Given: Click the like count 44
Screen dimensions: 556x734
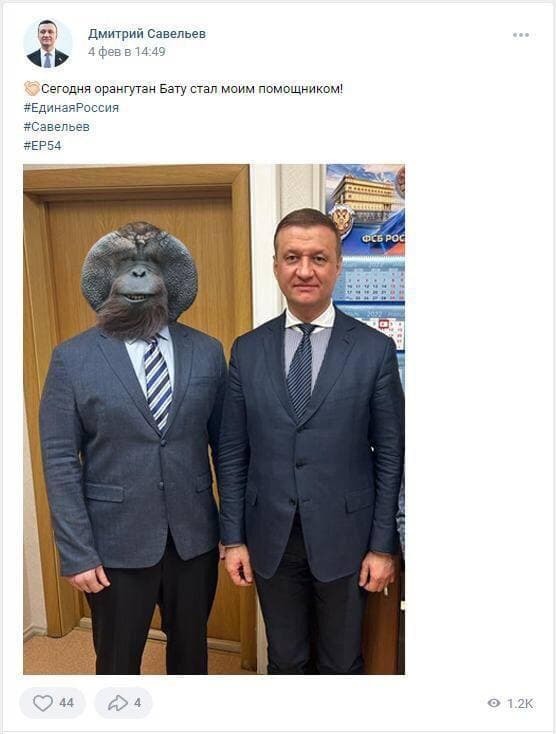Looking at the screenshot, I should pyautogui.click(x=66, y=703).
